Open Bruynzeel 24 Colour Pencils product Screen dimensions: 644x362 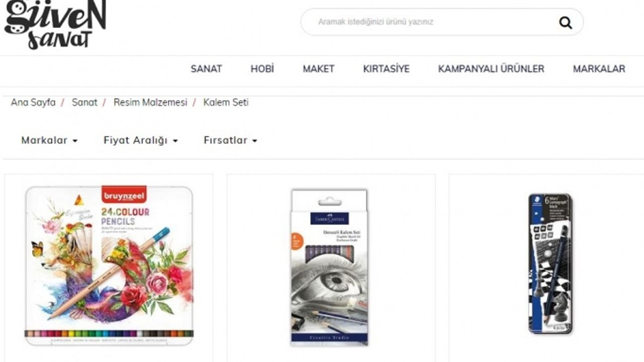pyautogui.click(x=109, y=265)
